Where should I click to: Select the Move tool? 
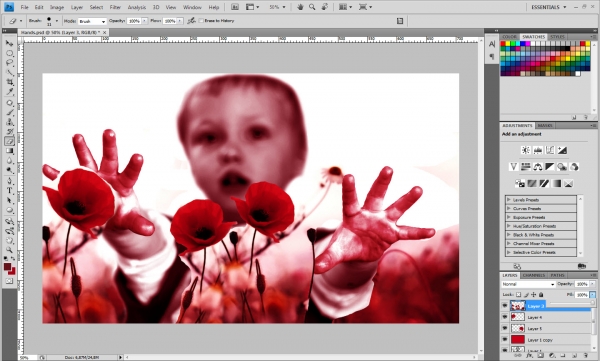point(9,43)
